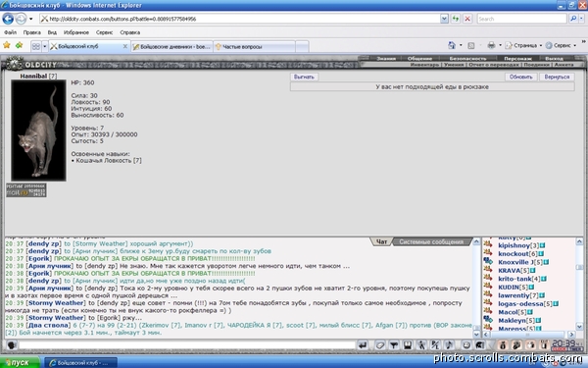Click the red stop loading icon
The height and width of the screenshot is (368, 588).
click(467, 19)
